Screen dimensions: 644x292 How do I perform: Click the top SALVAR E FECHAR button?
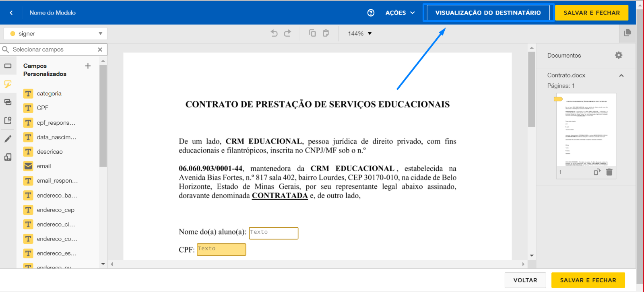[x=592, y=13]
